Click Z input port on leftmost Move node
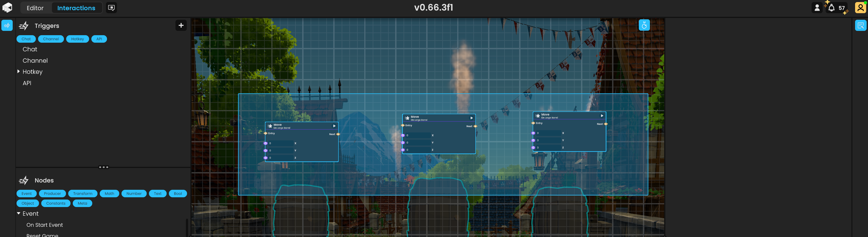 [x=265, y=158]
